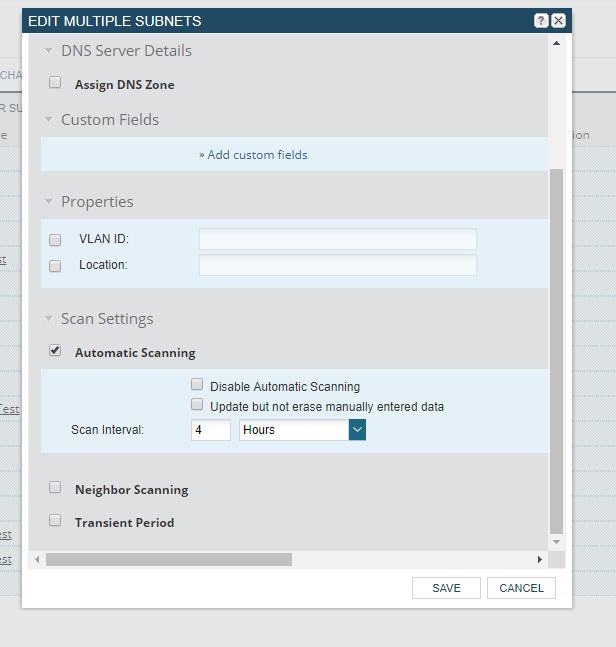Click the vertical scrollbar thumb
This screenshot has width=616, height=647.
[557, 352]
